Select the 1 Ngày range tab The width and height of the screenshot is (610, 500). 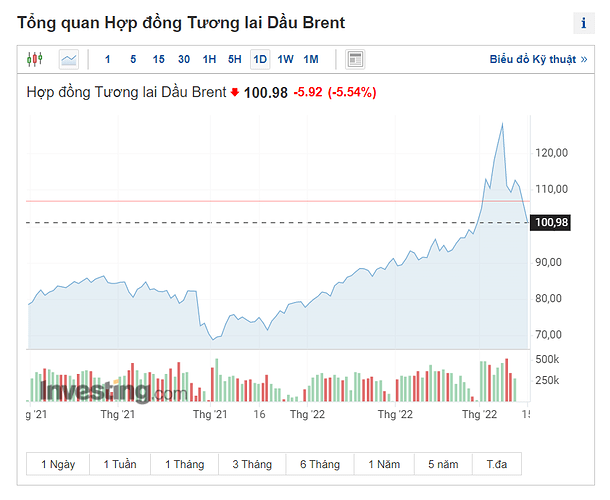(x=58, y=464)
